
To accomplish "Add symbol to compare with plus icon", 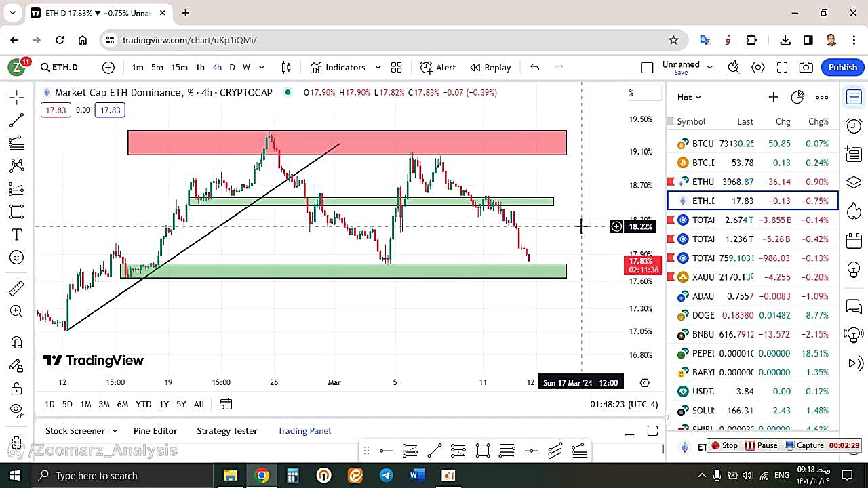I will pos(108,67).
